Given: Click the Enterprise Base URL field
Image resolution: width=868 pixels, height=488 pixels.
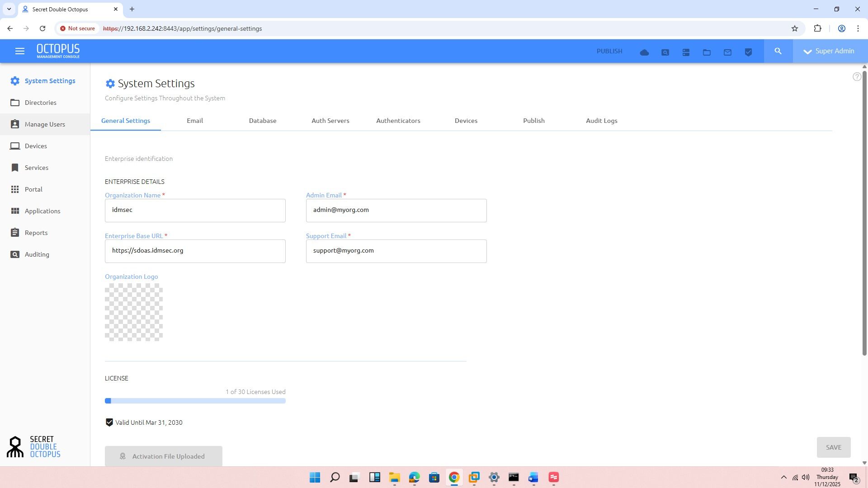Looking at the screenshot, I should point(195,251).
